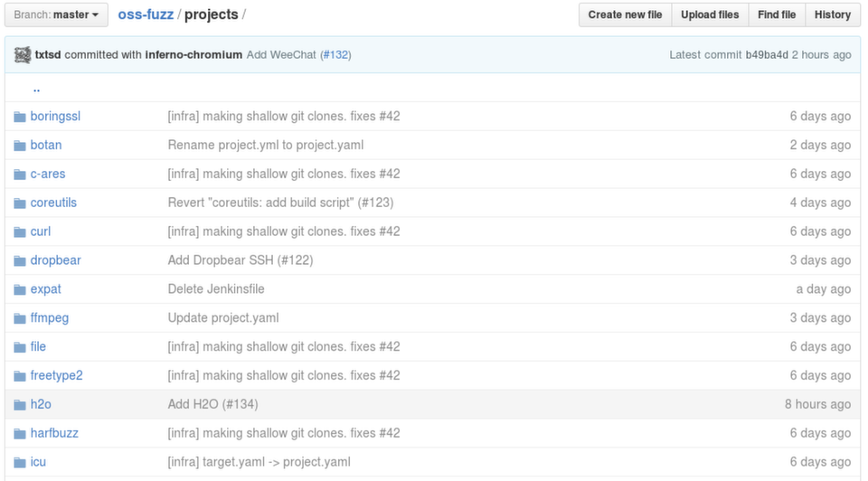The image size is (868, 481).
Task: Open the coreutils directory link
Action: [53, 203]
